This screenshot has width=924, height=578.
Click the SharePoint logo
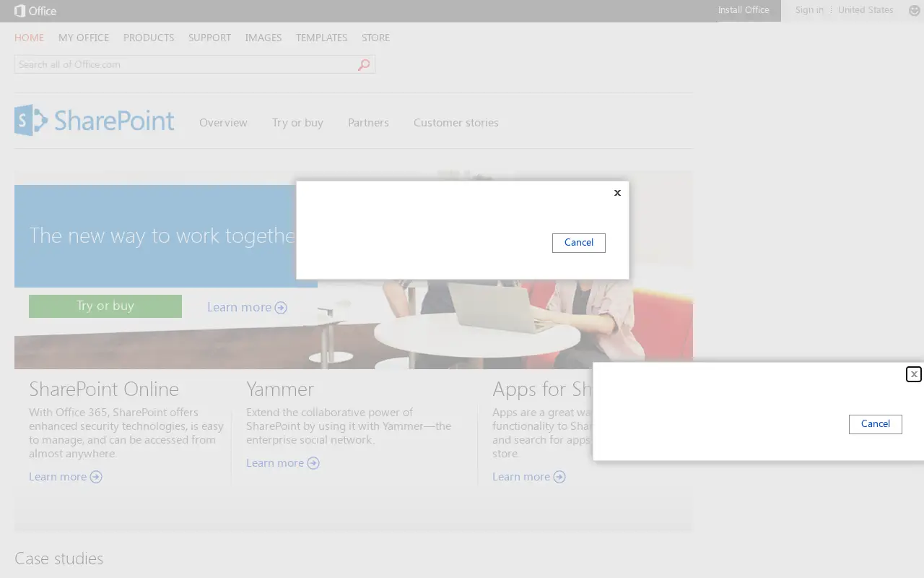pyautogui.click(x=95, y=120)
